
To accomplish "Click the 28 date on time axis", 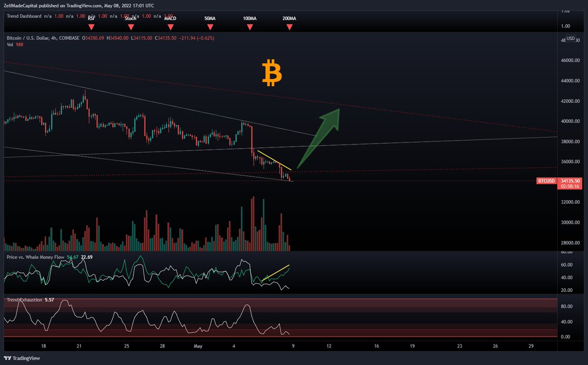I will (x=162, y=346).
